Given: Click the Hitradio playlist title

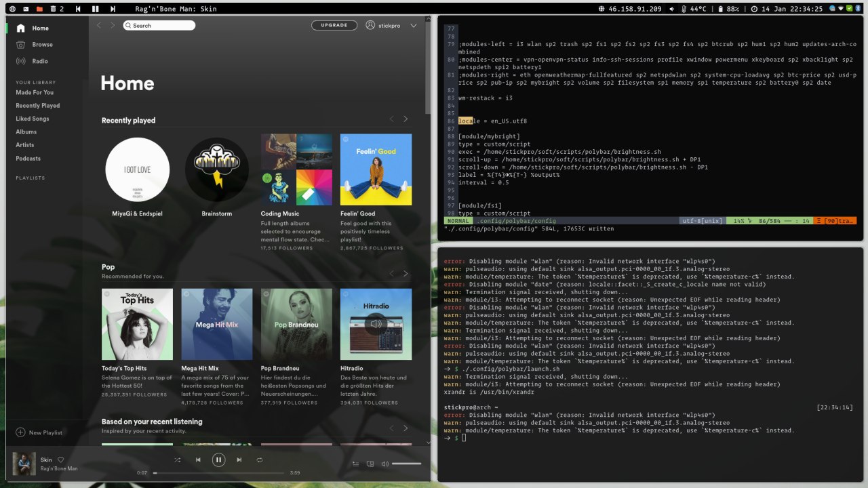Looking at the screenshot, I should 351,369.
